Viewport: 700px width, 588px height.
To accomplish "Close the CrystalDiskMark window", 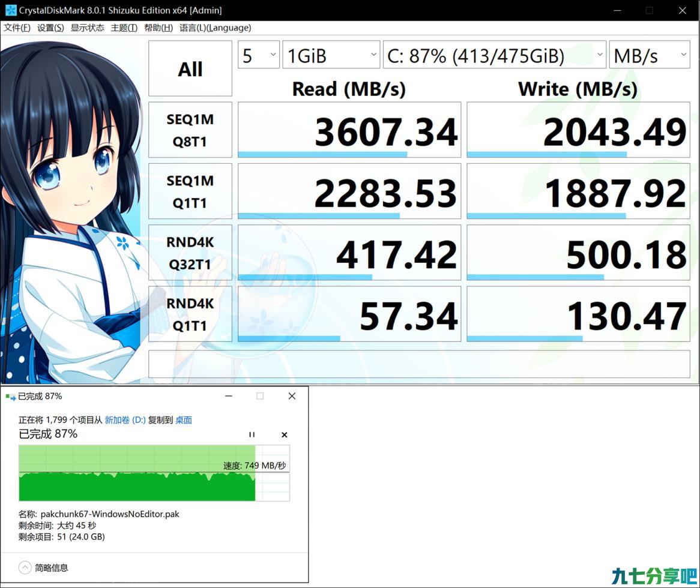I will point(683,10).
